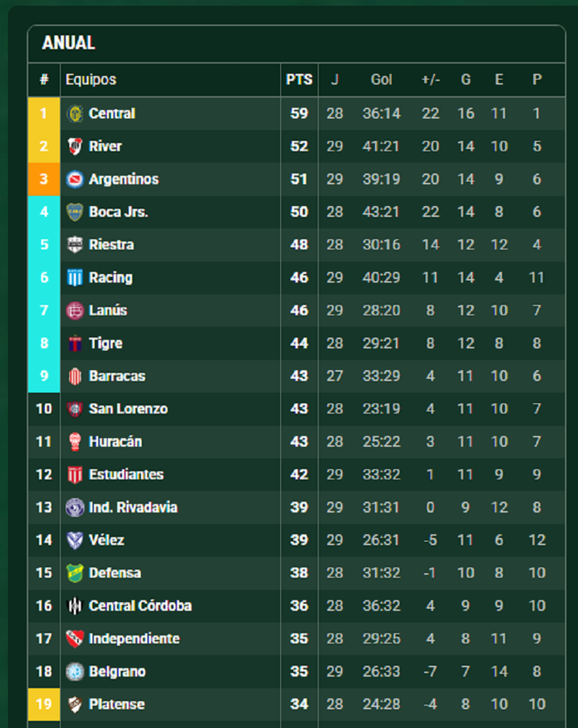Viewport: 578px width, 728px height.
Task: Click the Vélez club crest icon
Action: tap(75, 540)
